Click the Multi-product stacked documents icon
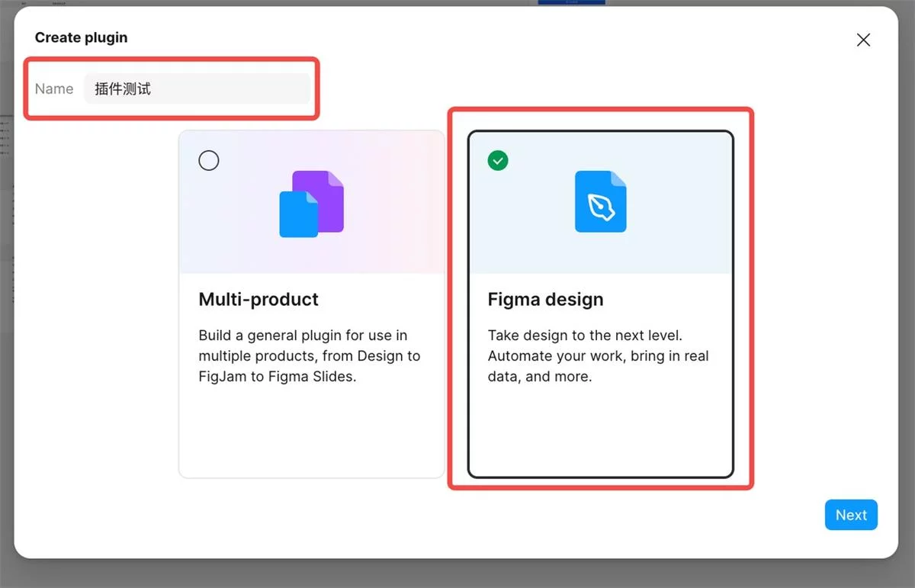The width and height of the screenshot is (915, 588). (x=311, y=204)
